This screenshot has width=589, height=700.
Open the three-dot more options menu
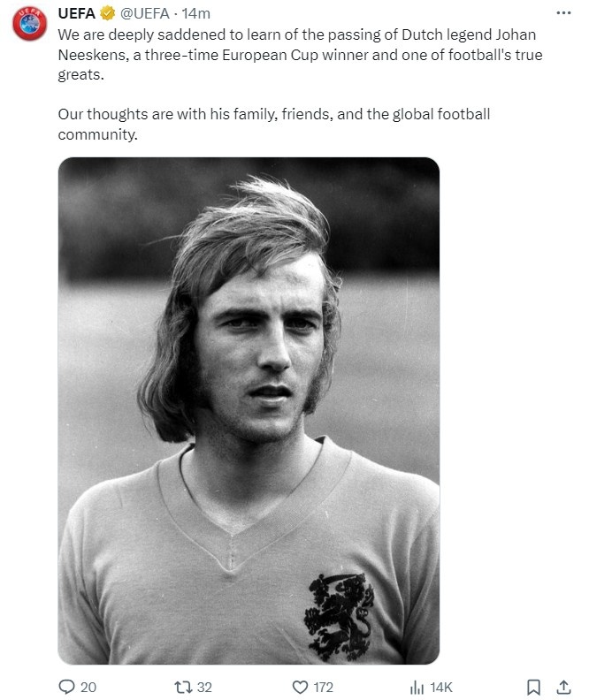(x=563, y=13)
